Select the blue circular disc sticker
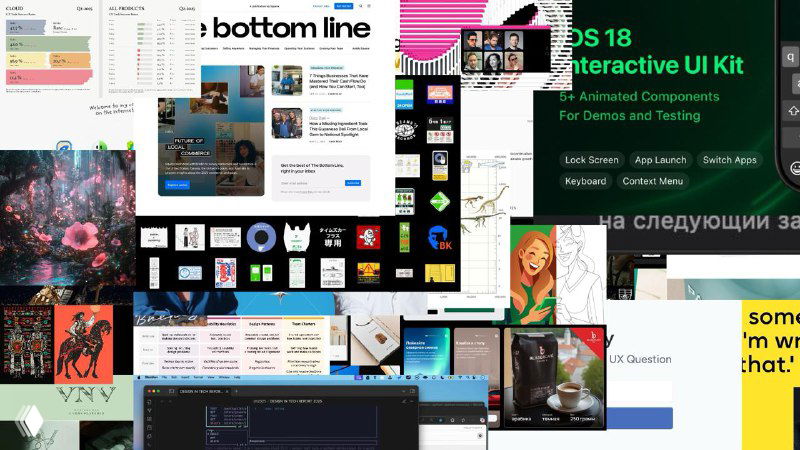Screen dimensions: 800x450 261,236
